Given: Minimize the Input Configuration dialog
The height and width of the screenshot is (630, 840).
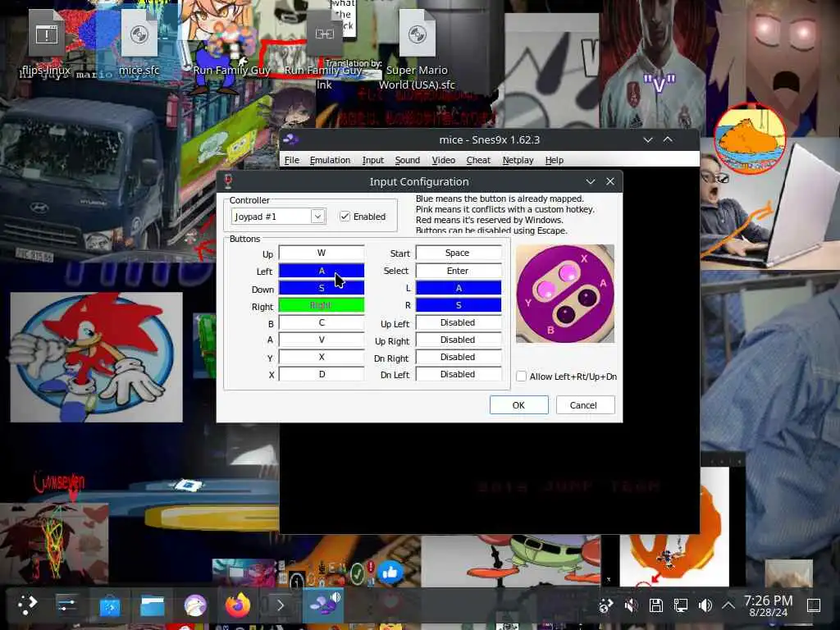Looking at the screenshot, I should point(591,181).
